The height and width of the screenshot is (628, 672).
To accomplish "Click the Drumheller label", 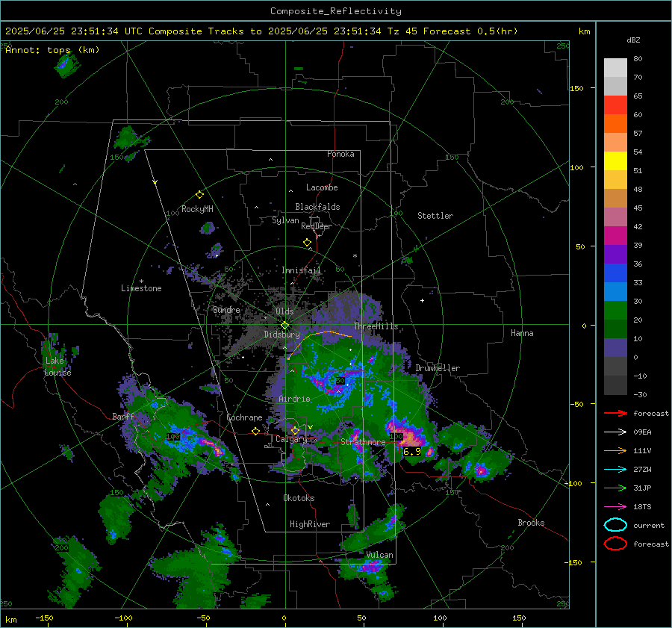I will tap(438, 368).
